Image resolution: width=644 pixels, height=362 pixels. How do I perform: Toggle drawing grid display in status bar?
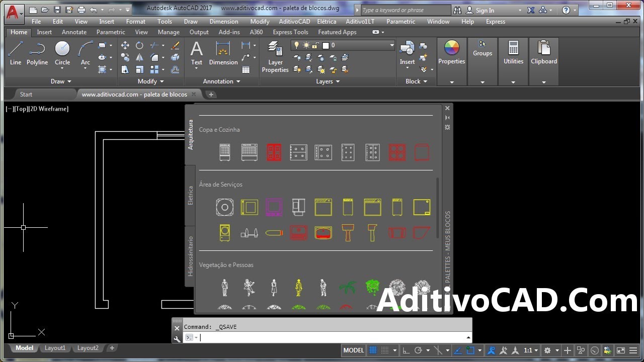point(373,350)
